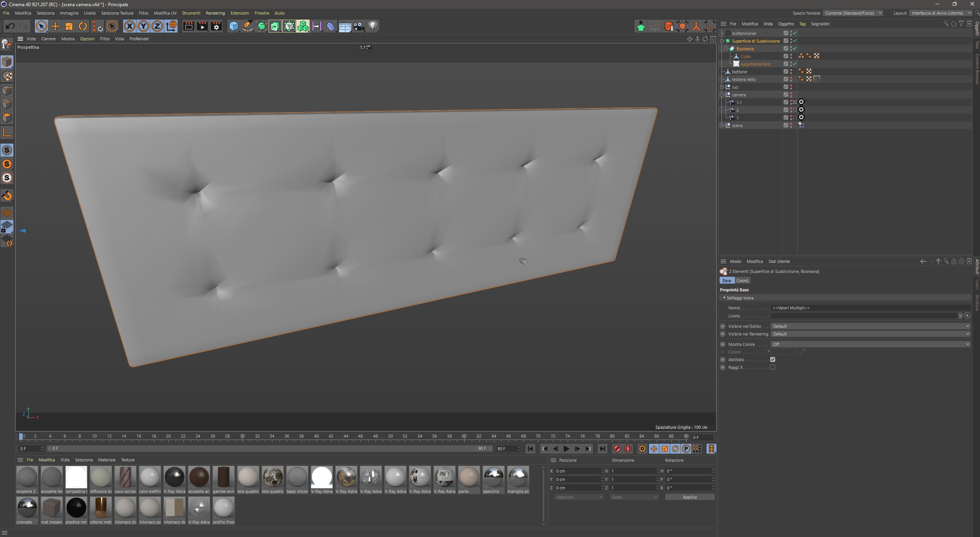Open the Rendering menu
This screenshot has height=537, width=980.
click(215, 13)
